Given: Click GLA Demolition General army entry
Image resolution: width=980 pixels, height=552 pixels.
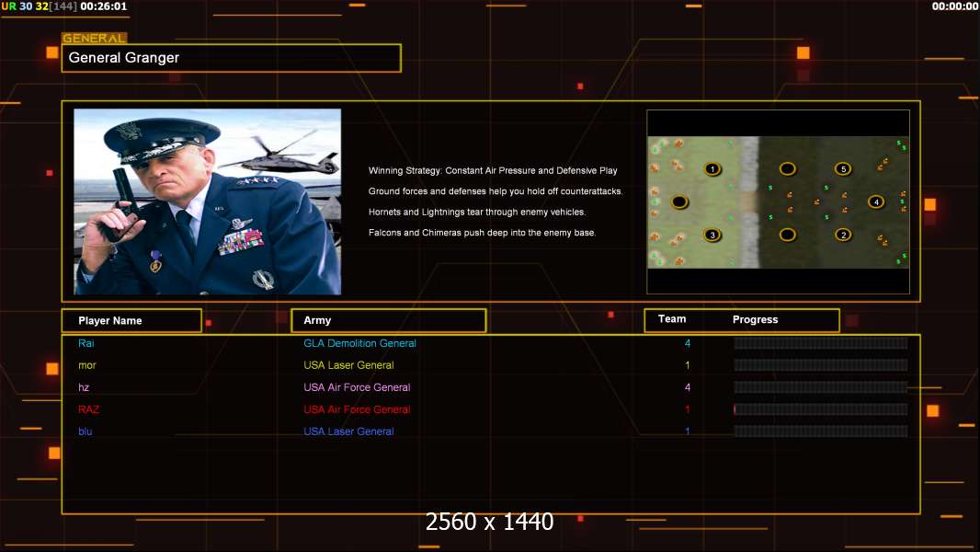Looking at the screenshot, I should tap(360, 343).
